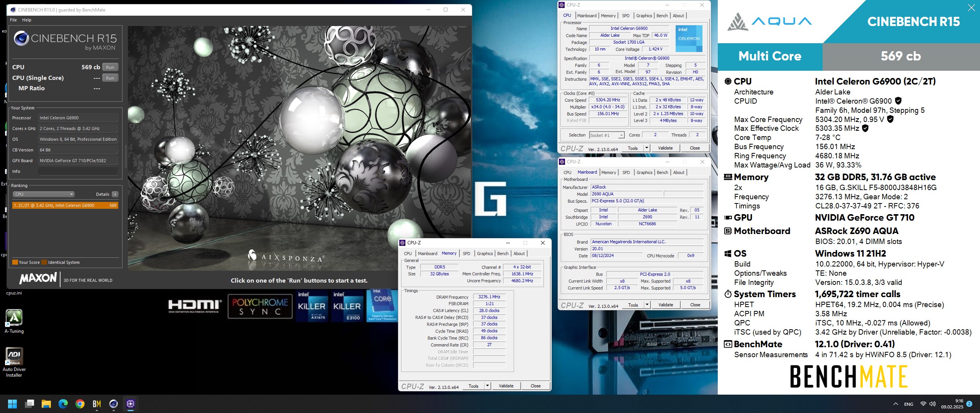Open A-Tuning desktop shortcut
This screenshot has width=980, height=413.
pyautogui.click(x=14, y=321)
